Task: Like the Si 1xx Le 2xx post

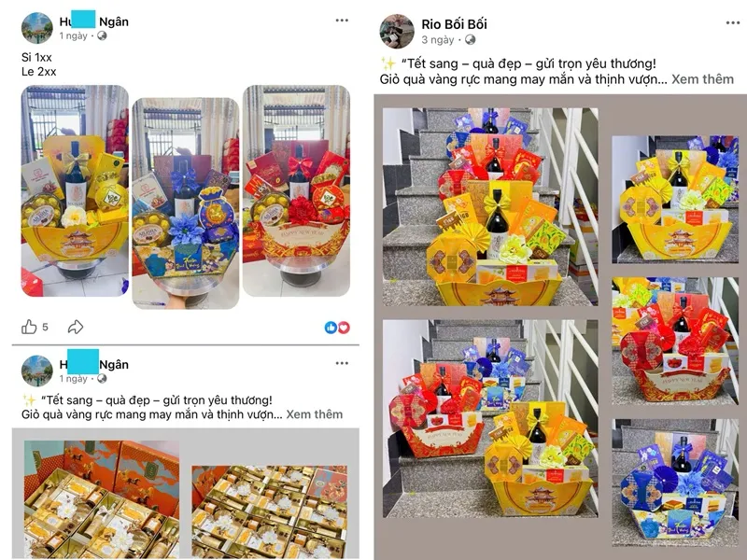Action: tap(29, 328)
